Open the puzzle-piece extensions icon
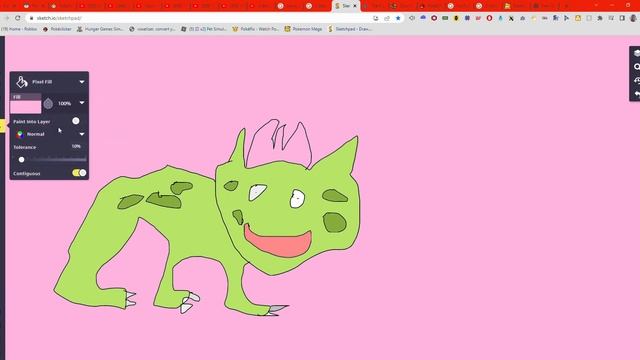Screen dimensions: 640x360 tap(600, 18)
